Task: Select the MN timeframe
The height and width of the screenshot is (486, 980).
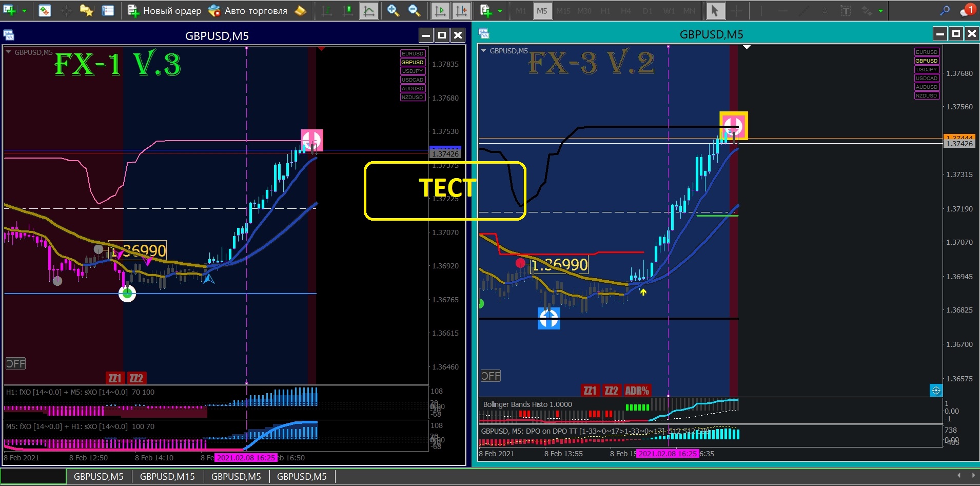Action: pos(690,11)
